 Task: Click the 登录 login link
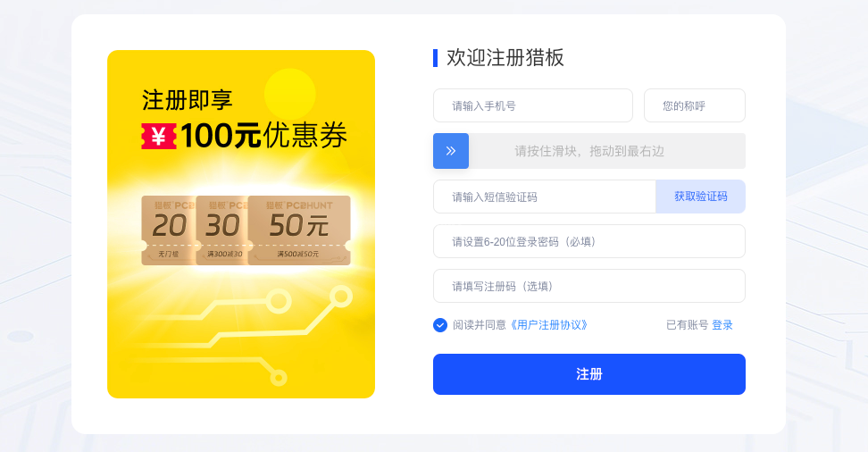click(722, 325)
